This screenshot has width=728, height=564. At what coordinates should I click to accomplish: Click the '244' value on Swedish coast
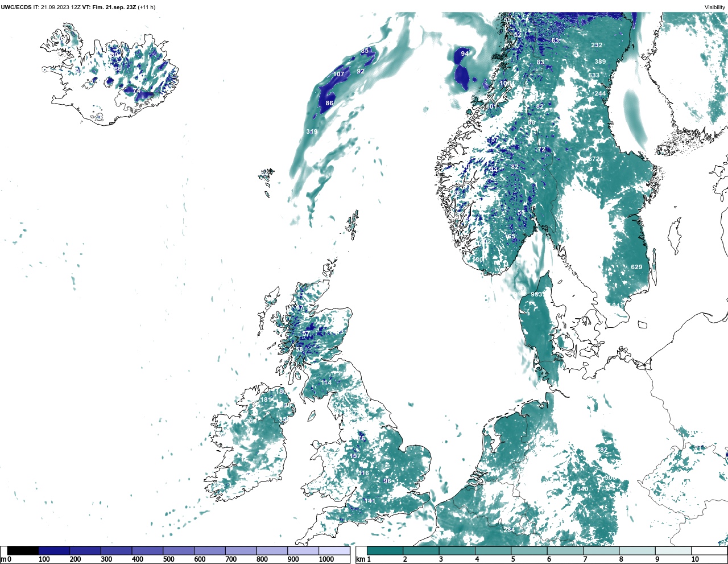[x=600, y=94]
